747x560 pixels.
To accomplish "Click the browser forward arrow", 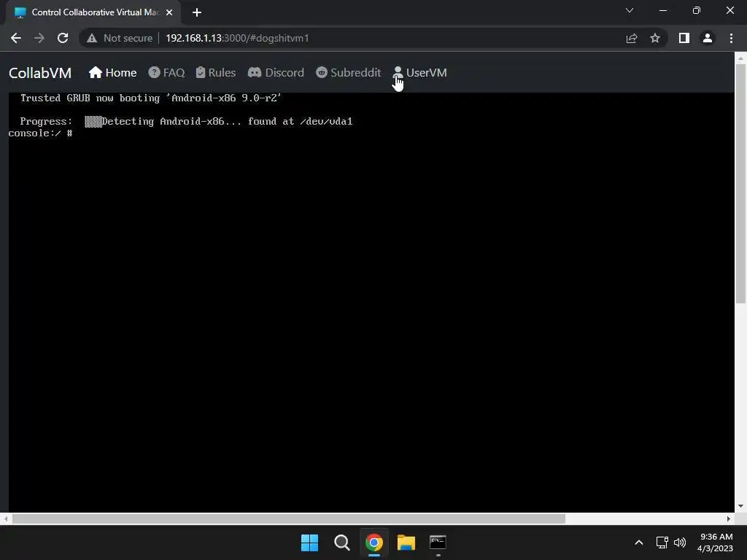I will click(x=39, y=38).
